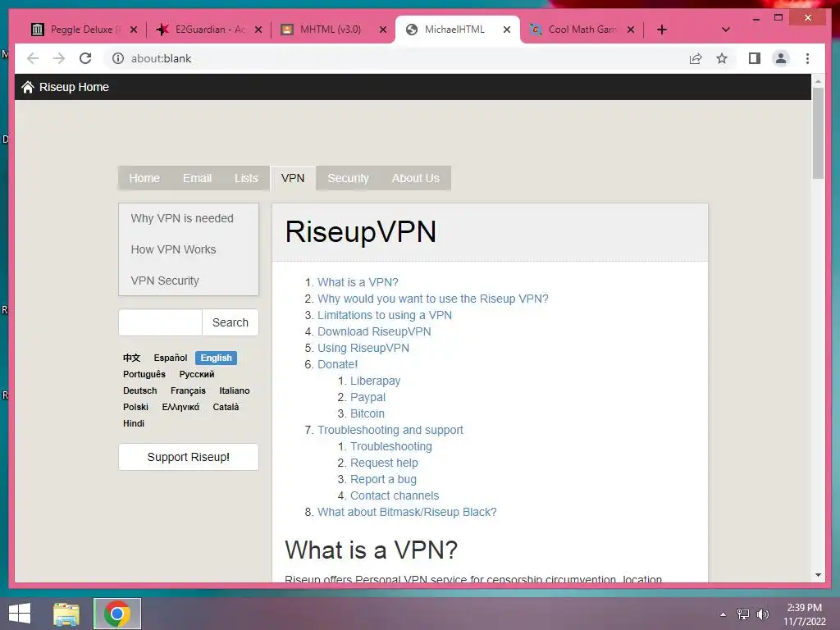
Task: Open the Why VPN is needed sidebar link
Action: (x=182, y=218)
